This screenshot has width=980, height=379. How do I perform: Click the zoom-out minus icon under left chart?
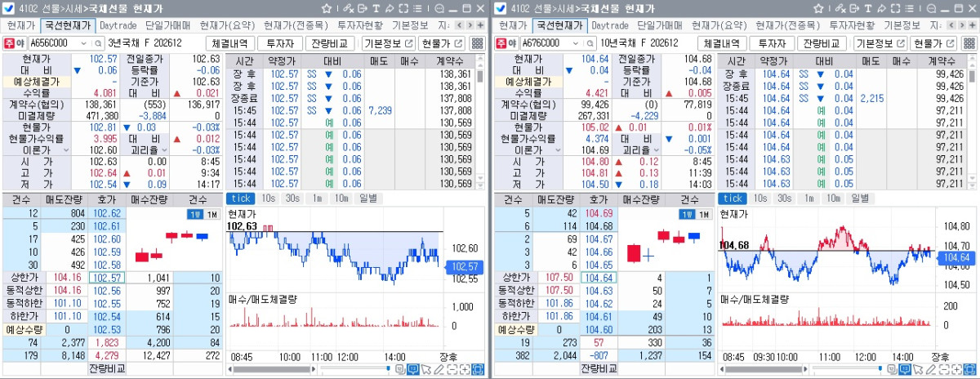(452, 369)
